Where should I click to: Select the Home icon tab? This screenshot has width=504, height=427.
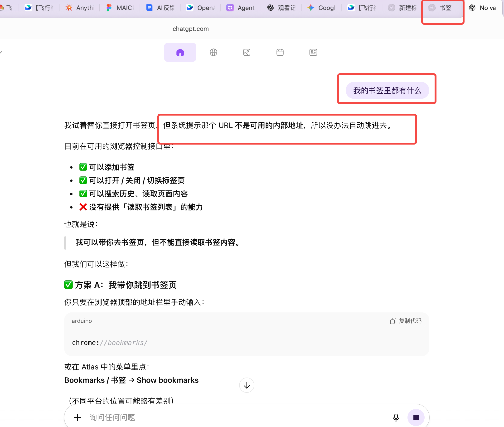pyautogui.click(x=180, y=52)
